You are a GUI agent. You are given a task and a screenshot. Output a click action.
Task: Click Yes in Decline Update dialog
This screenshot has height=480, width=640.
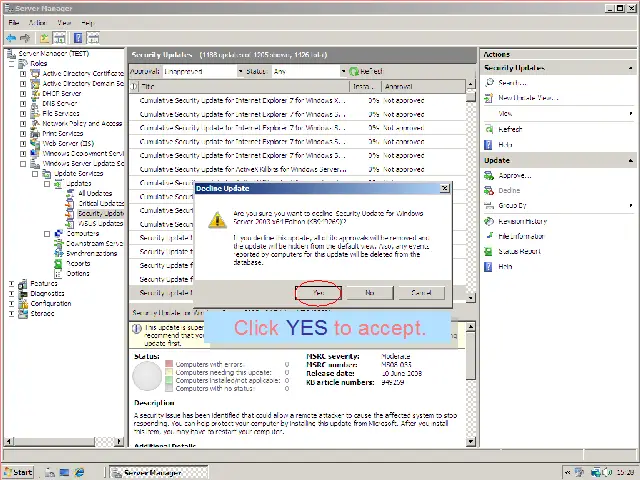click(x=318, y=293)
